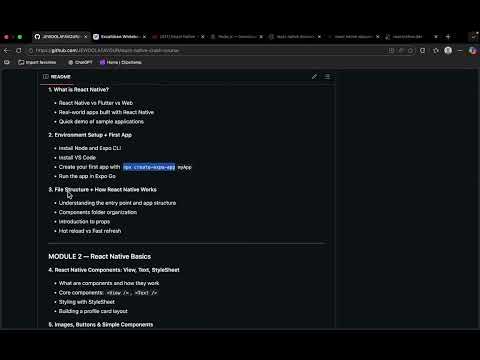Open the split screen toolbar icon
480x360 pixels.
(391, 51)
